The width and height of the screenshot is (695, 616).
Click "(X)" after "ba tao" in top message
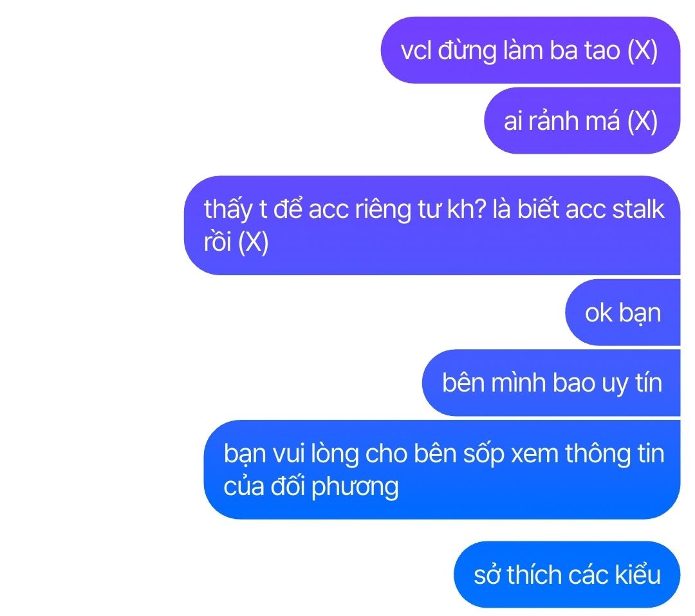pos(642,51)
